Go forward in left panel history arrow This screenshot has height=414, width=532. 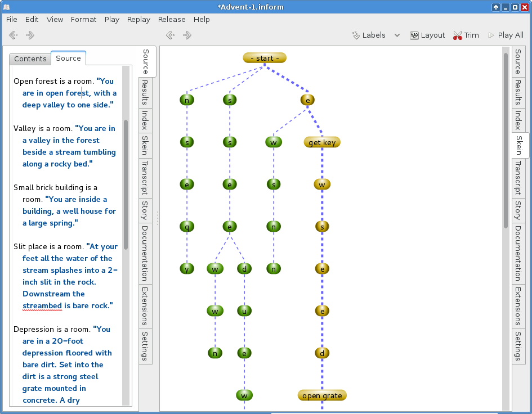[x=30, y=35]
